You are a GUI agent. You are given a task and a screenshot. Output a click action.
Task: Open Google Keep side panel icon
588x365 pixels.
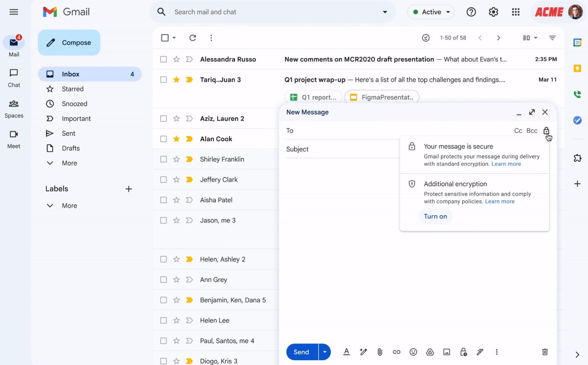point(577,68)
